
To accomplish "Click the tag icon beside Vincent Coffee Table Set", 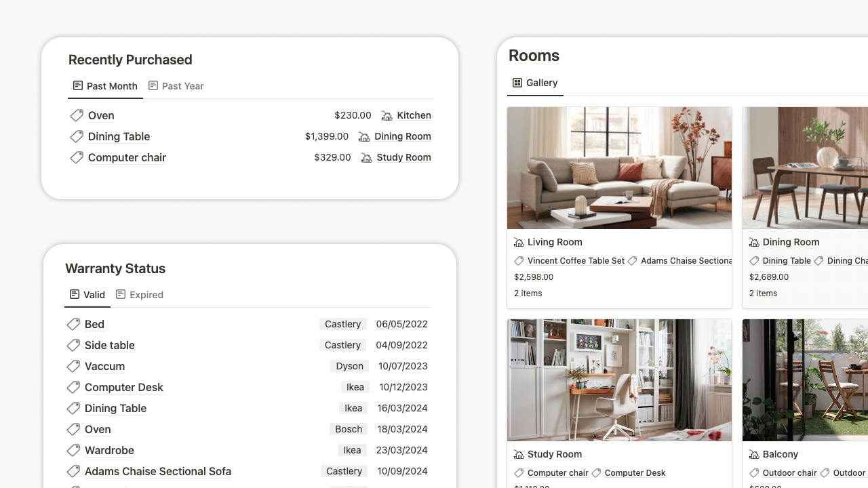I will click(x=519, y=260).
